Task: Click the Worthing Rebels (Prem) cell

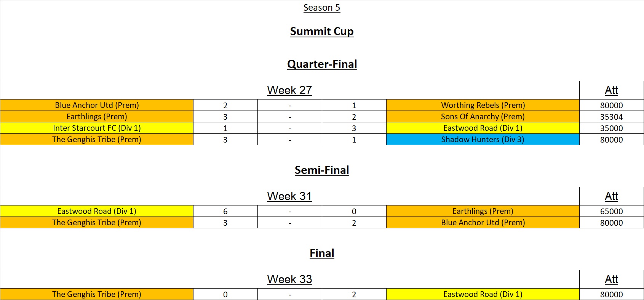Action: (483, 105)
